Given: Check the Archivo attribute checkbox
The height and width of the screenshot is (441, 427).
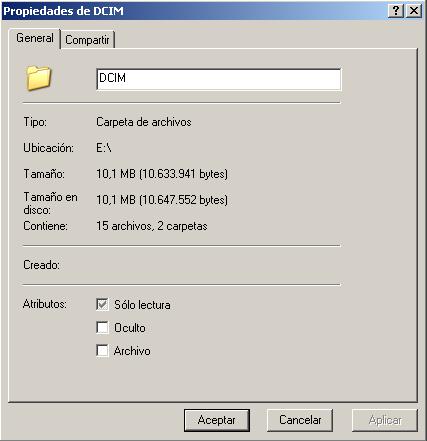Looking at the screenshot, I should tap(102, 351).
